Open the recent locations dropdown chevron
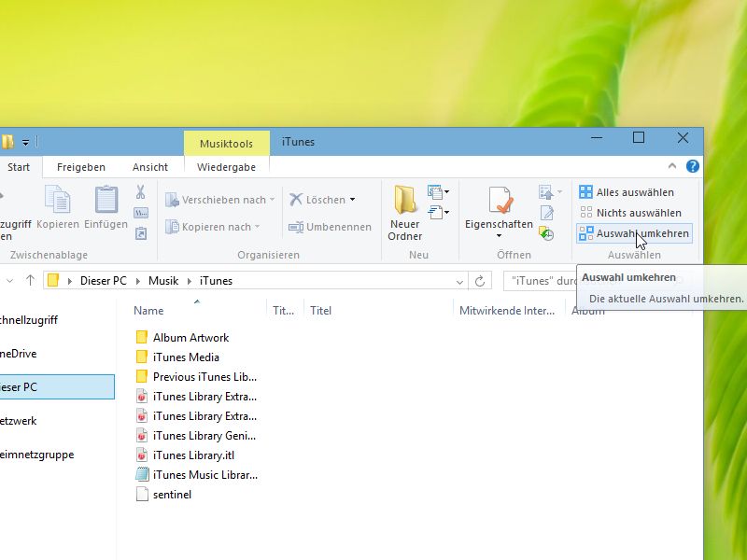Screen dimensions: 747x560 [9, 281]
